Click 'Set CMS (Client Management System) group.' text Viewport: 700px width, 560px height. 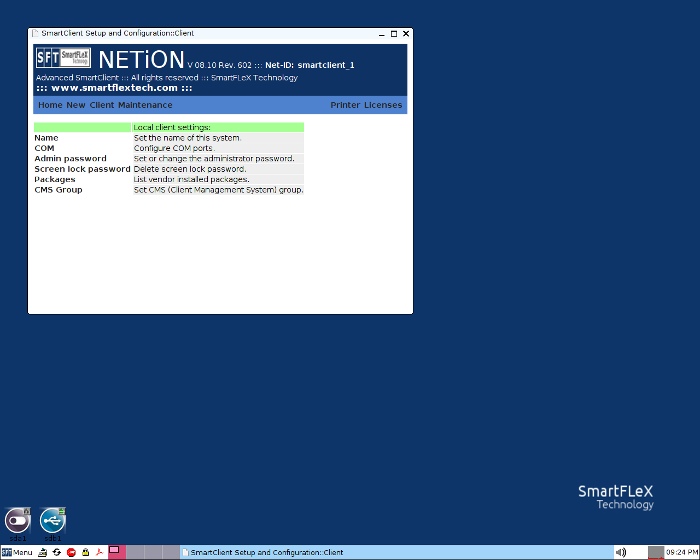pos(218,190)
